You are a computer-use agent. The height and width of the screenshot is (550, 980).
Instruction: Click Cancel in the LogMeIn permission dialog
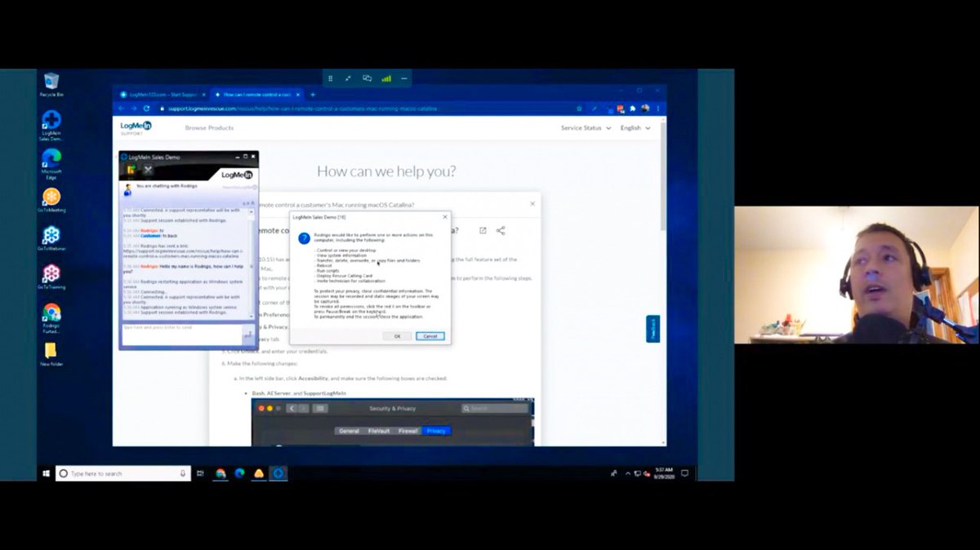430,336
